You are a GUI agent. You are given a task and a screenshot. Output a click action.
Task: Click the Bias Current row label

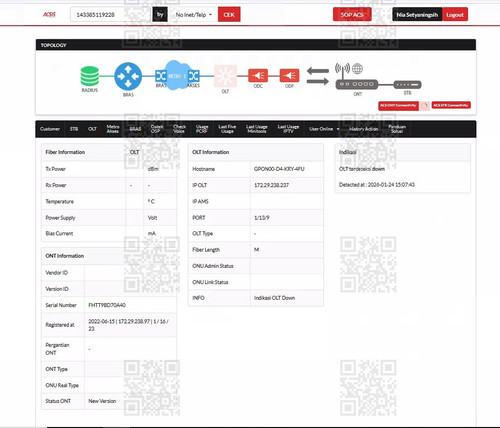pos(59,234)
